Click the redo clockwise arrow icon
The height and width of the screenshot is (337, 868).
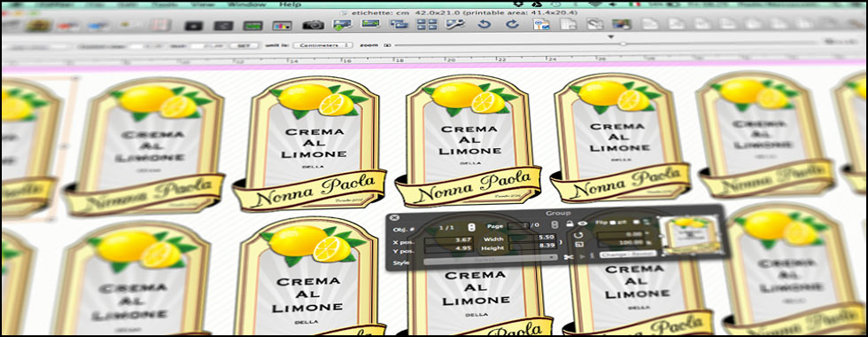(x=513, y=24)
